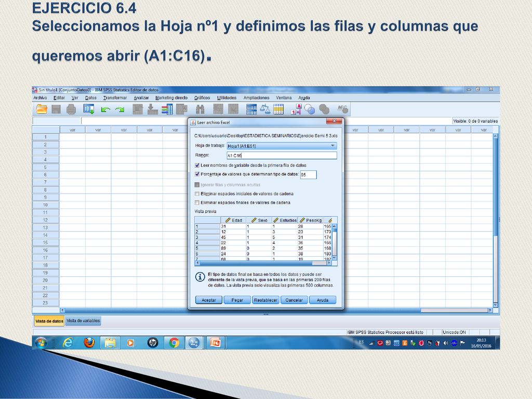532x399 pixels.
Task: Open Firefox from the taskbar
Action: 89,343
